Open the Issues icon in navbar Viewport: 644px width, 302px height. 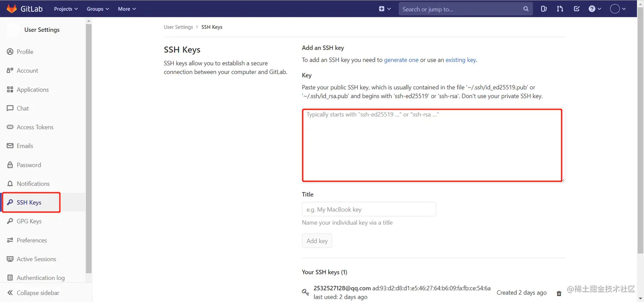[544, 9]
